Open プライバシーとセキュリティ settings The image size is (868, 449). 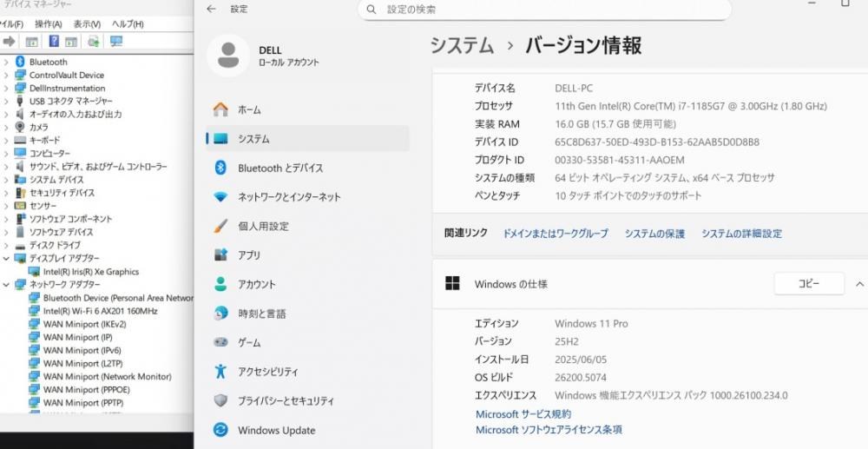307,401
